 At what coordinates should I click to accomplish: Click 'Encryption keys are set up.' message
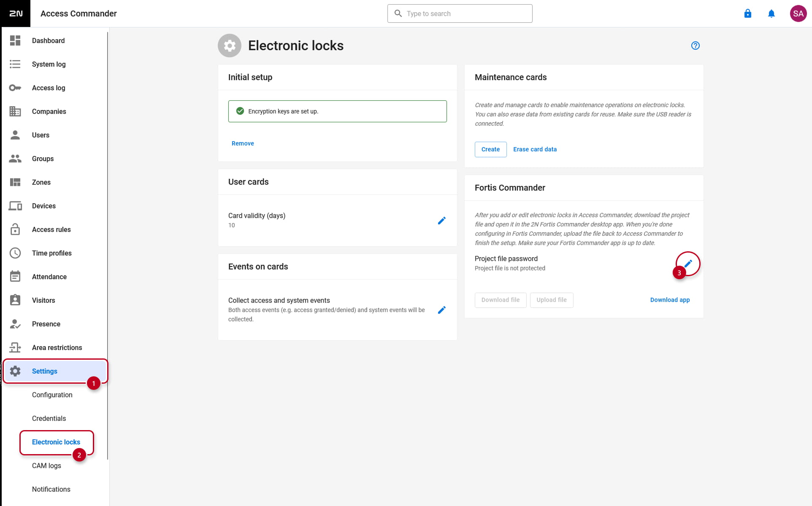[x=337, y=111]
